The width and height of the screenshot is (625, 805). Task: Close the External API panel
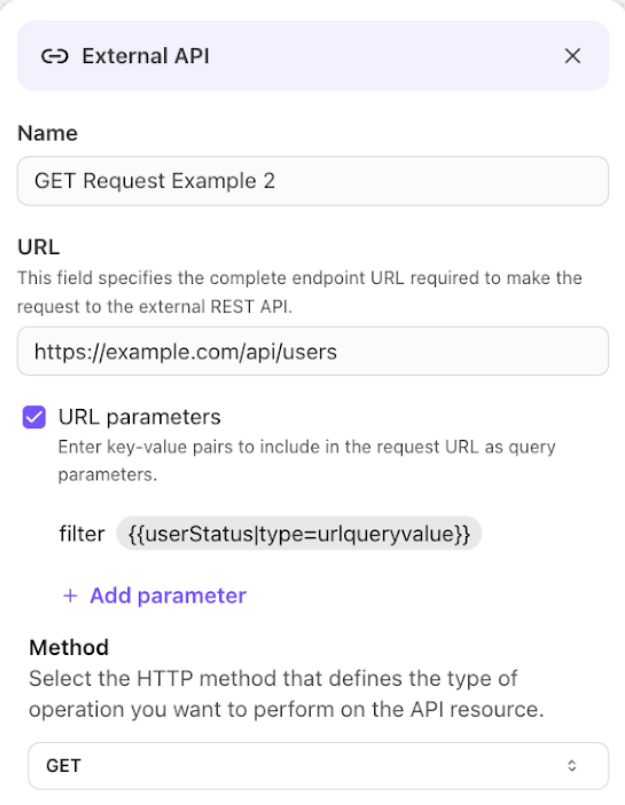point(573,56)
